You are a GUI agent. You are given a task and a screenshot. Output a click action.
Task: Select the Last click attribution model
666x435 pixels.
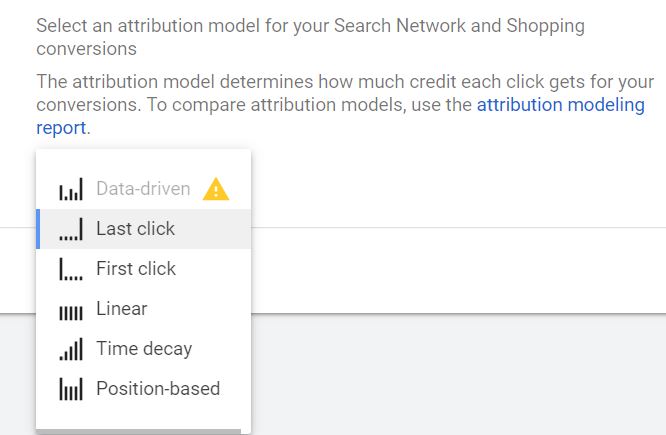(x=144, y=229)
